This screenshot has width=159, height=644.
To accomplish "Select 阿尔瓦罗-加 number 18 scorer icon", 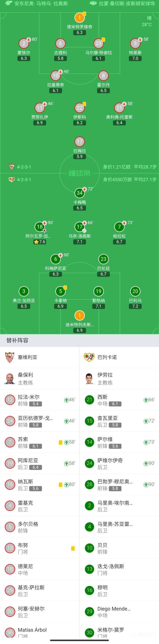I will point(40,227).
